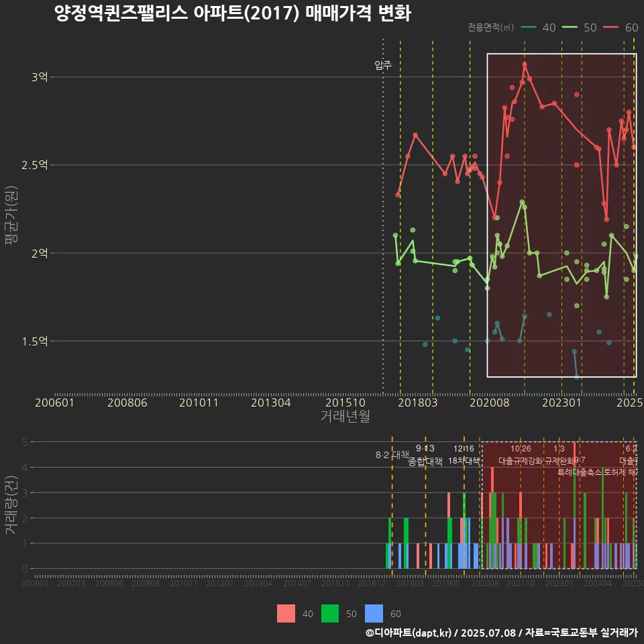Click the '입주' move-in marker label
The height and width of the screenshot is (644, 644).
coord(383,65)
